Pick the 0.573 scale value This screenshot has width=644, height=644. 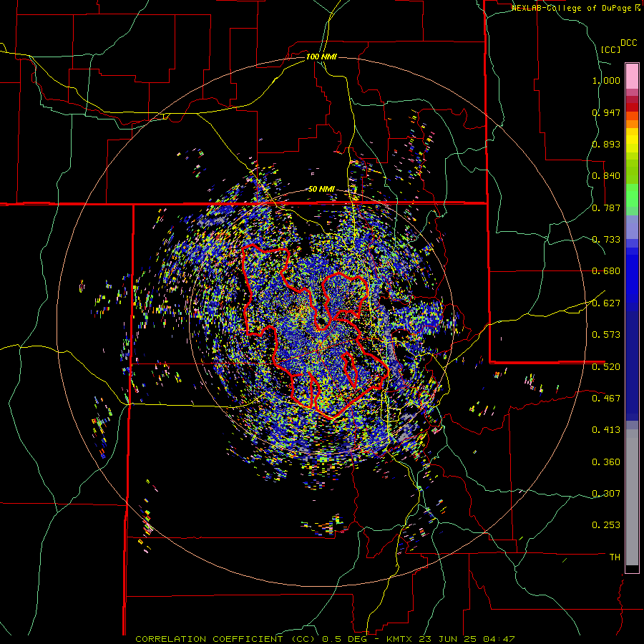click(606, 335)
